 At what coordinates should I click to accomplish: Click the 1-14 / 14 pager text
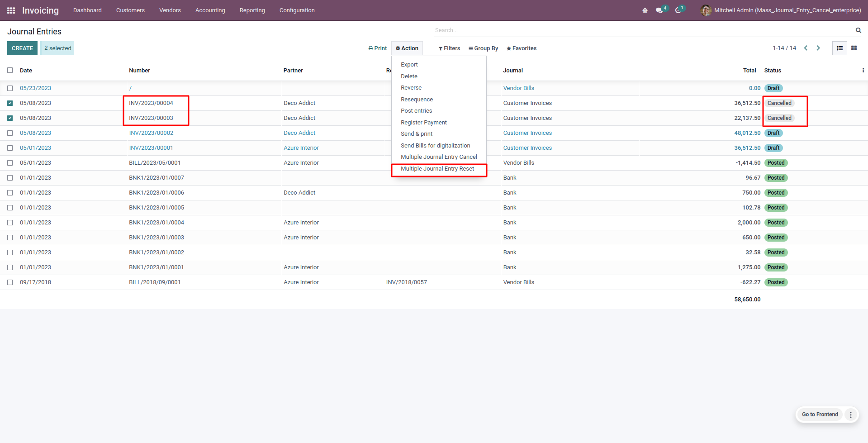pyautogui.click(x=784, y=48)
